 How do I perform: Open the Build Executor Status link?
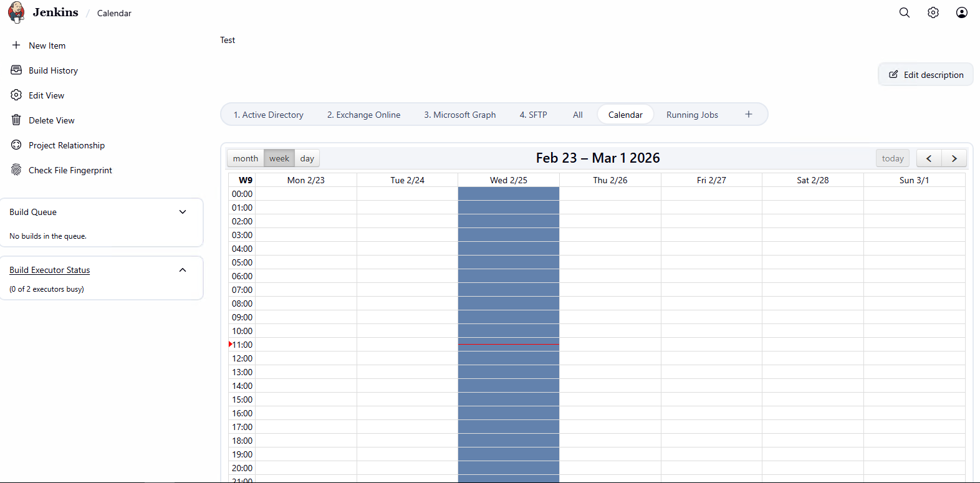[49, 270]
